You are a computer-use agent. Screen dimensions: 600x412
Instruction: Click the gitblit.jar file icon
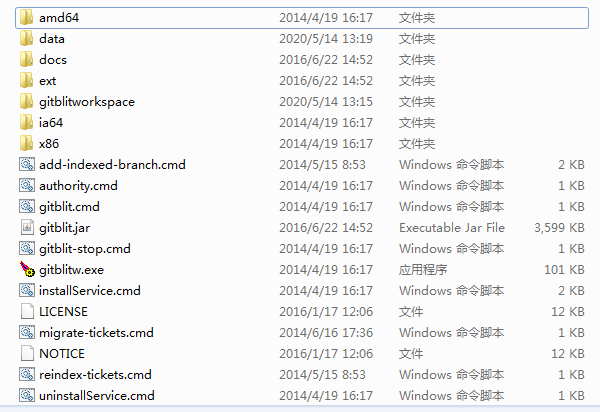click(27, 228)
